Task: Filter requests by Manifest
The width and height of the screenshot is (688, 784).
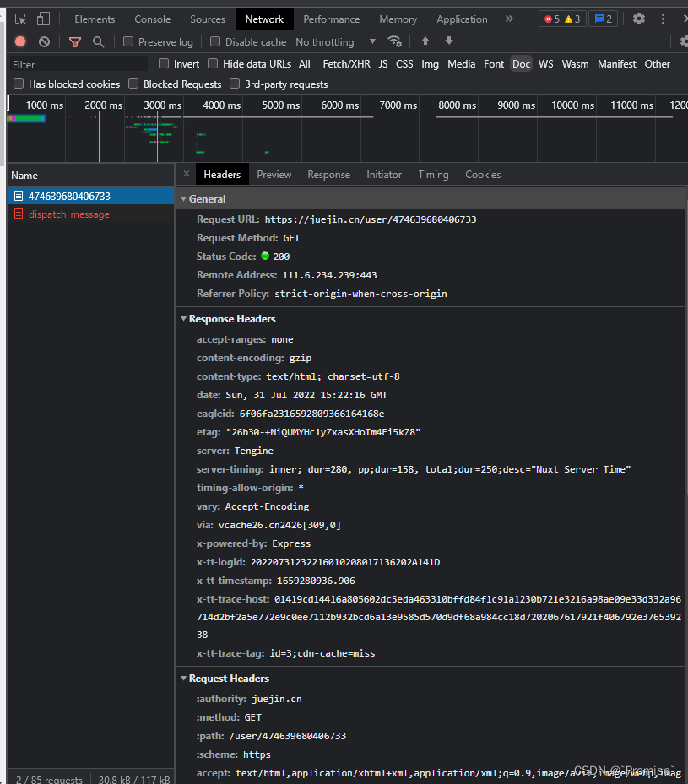Action: tap(617, 64)
